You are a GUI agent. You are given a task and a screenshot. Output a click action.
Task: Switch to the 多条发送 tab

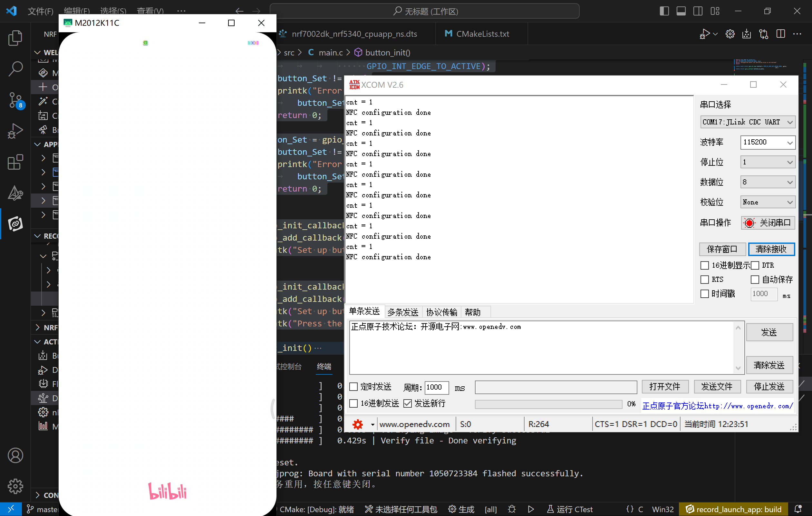tap(403, 312)
